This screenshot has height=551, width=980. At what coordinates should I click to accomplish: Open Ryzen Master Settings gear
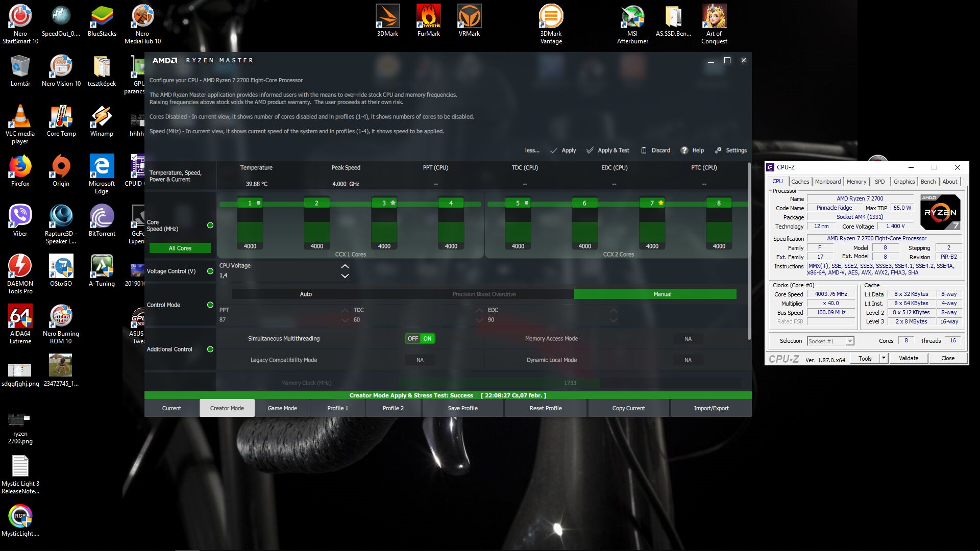[x=718, y=151]
